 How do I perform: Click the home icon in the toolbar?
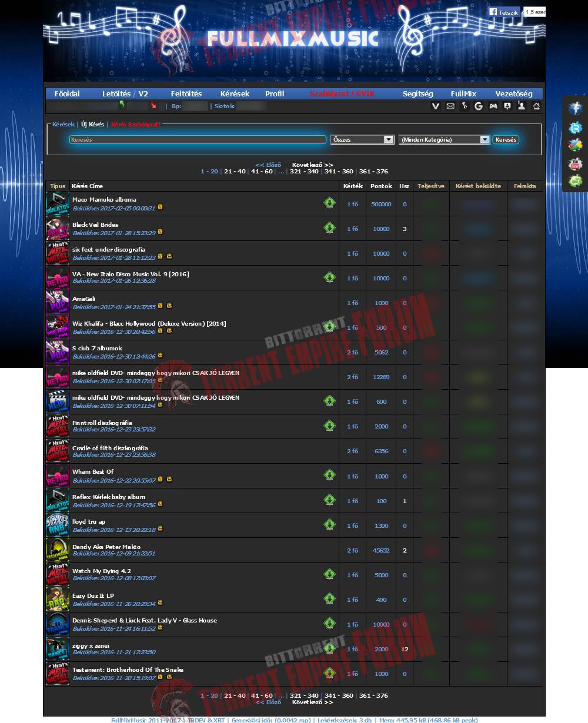click(x=536, y=106)
